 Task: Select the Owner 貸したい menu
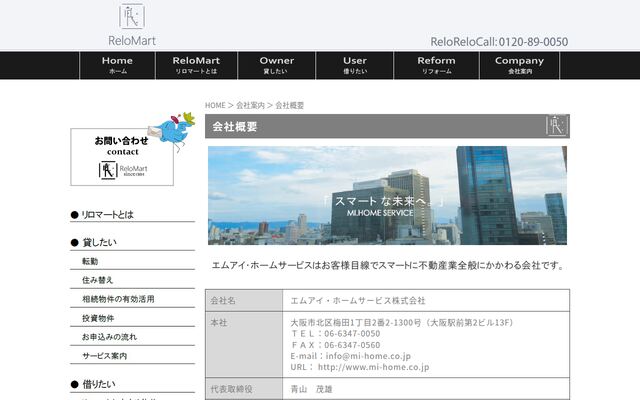[276, 65]
